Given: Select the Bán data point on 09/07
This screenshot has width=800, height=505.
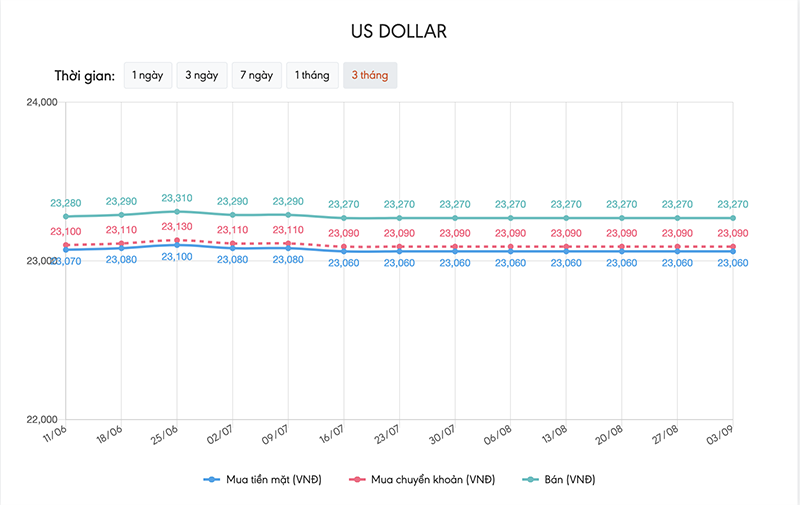Looking at the screenshot, I should pyautogui.click(x=288, y=214).
